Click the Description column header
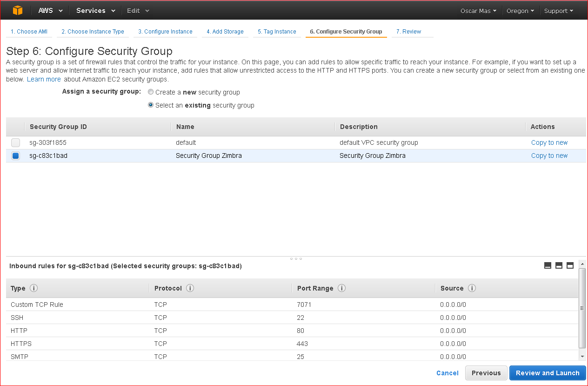This screenshot has height=386, width=588. coord(359,127)
